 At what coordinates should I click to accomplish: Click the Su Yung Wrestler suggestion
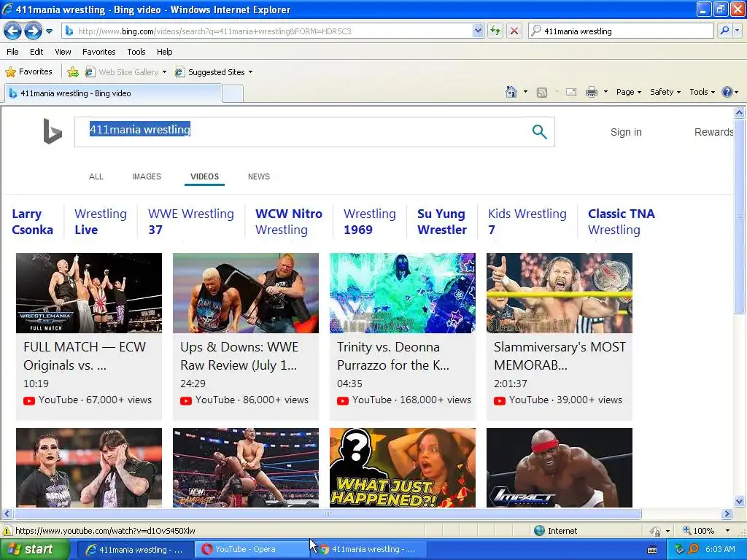tap(441, 222)
